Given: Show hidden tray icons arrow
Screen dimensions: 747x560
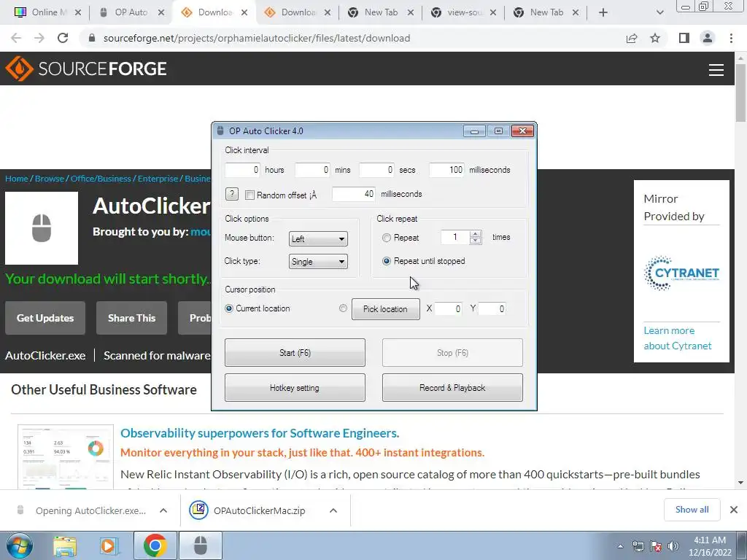Looking at the screenshot, I should click(620, 546).
